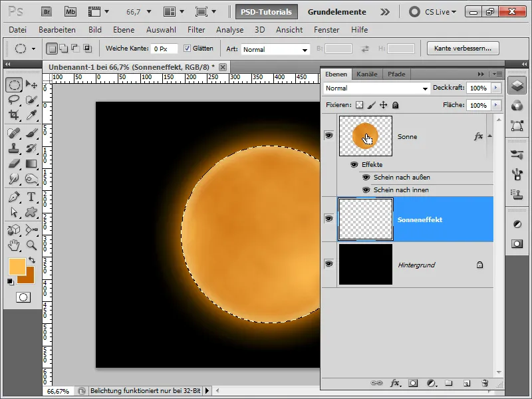Open the Deckkraft slider arrow
Image resolution: width=532 pixels, height=399 pixels.
[x=495, y=88]
